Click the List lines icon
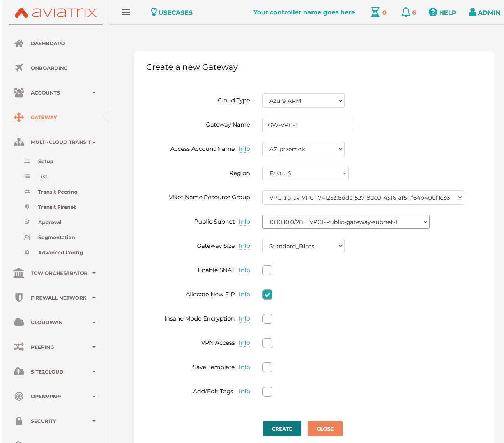The width and height of the screenshot is (504, 443). (x=27, y=176)
